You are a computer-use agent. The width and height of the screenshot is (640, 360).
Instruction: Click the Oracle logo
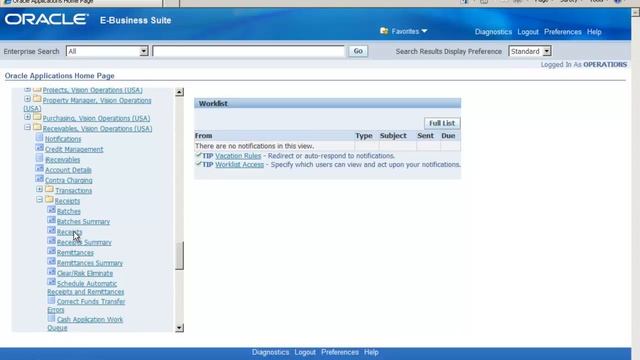click(47, 19)
